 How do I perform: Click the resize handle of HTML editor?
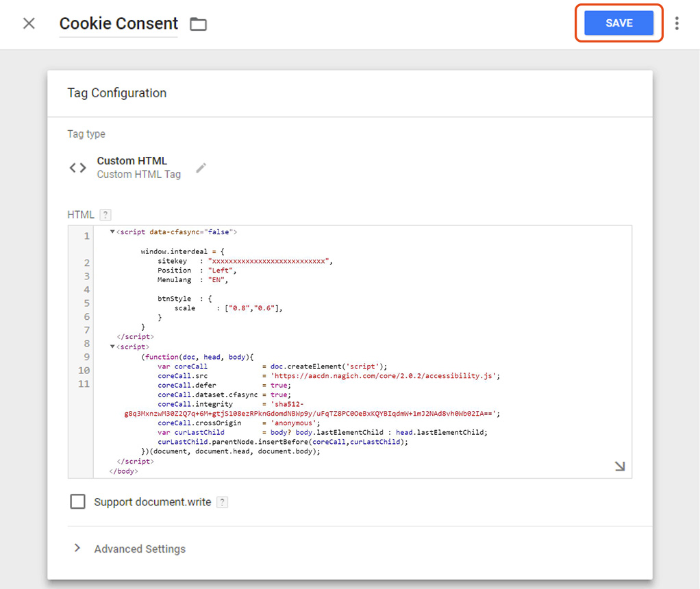(620, 466)
